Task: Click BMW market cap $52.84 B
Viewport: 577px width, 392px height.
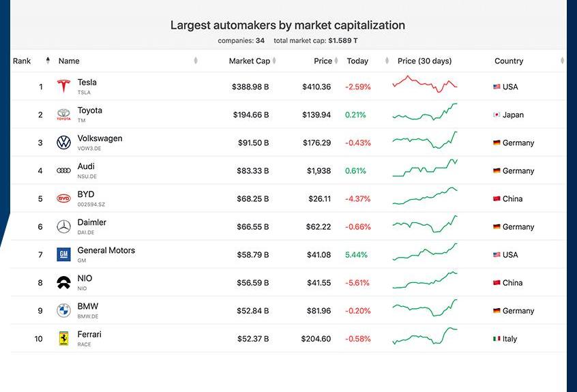Action: coord(253,311)
